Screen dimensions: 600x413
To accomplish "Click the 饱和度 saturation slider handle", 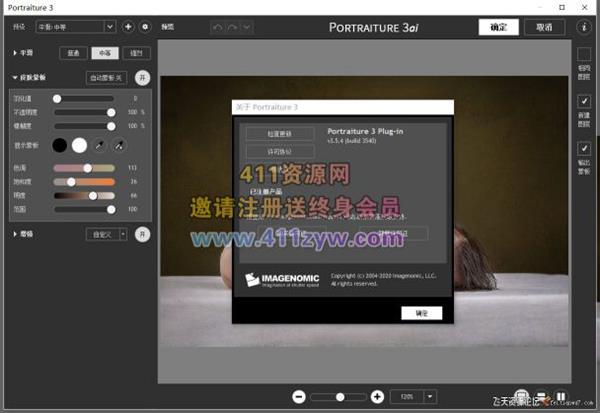I will tap(71, 182).
